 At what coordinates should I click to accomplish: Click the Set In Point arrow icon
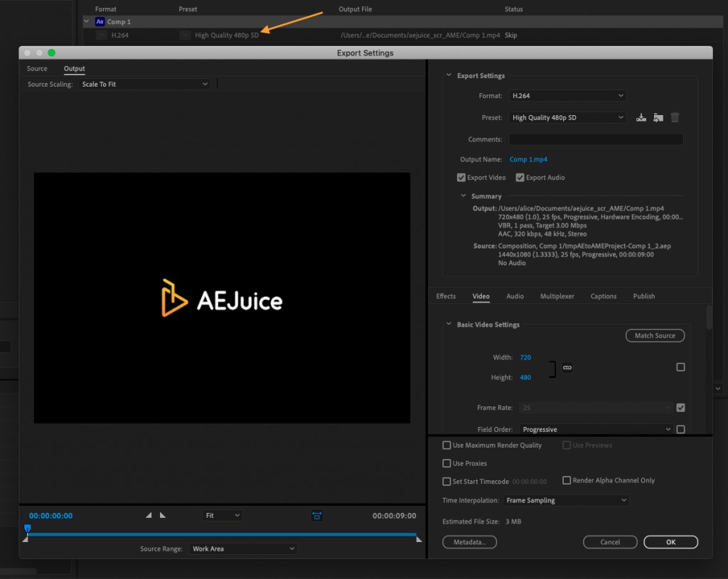click(x=148, y=515)
